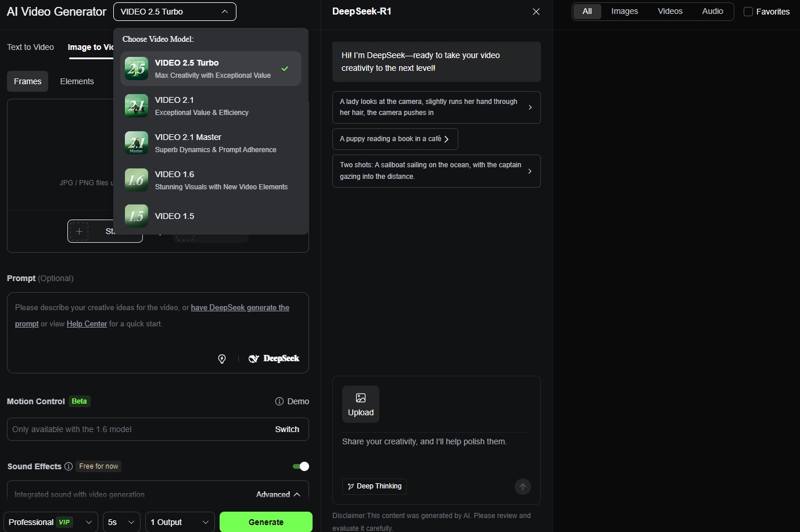
Task: Click the DeepSeek logo in prompt box
Action: click(x=274, y=359)
